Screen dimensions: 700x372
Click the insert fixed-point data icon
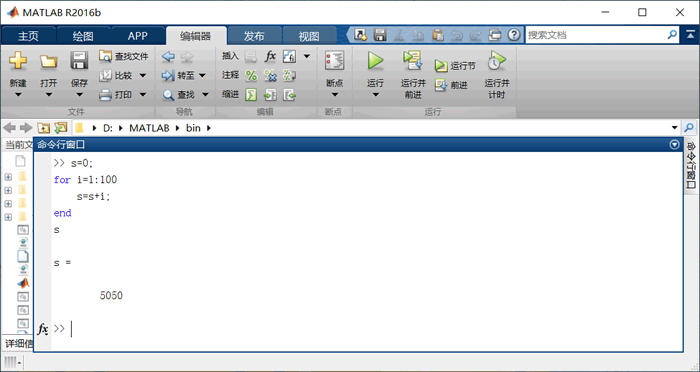tap(289, 56)
